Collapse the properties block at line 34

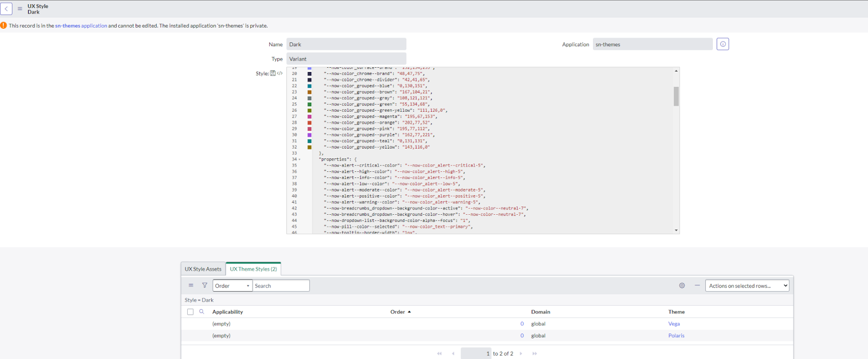click(299, 159)
